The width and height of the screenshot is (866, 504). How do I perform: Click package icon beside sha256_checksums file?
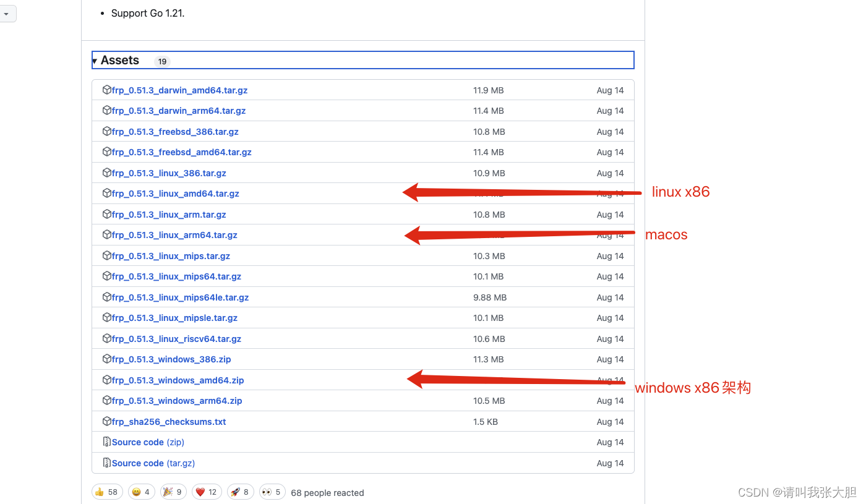pyautogui.click(x=107, y=422)
